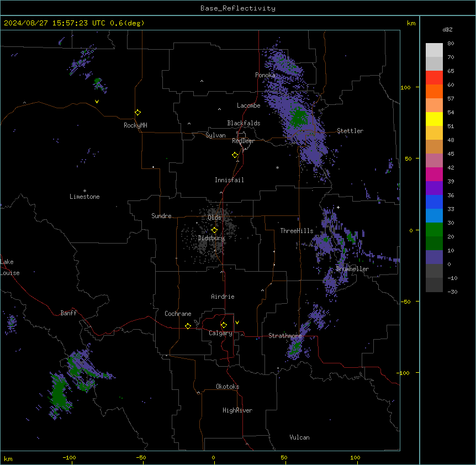Click the HighRiver town label

[x=237, y=410]
